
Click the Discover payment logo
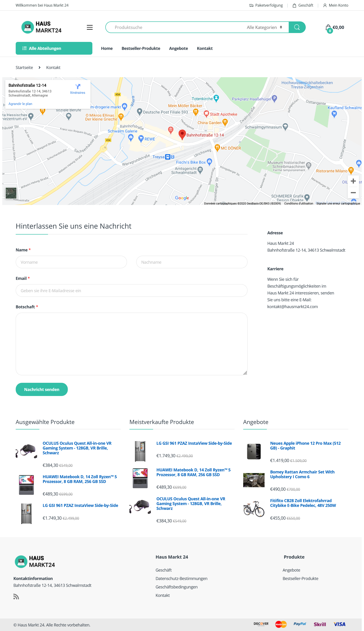[x=261, y=624]
